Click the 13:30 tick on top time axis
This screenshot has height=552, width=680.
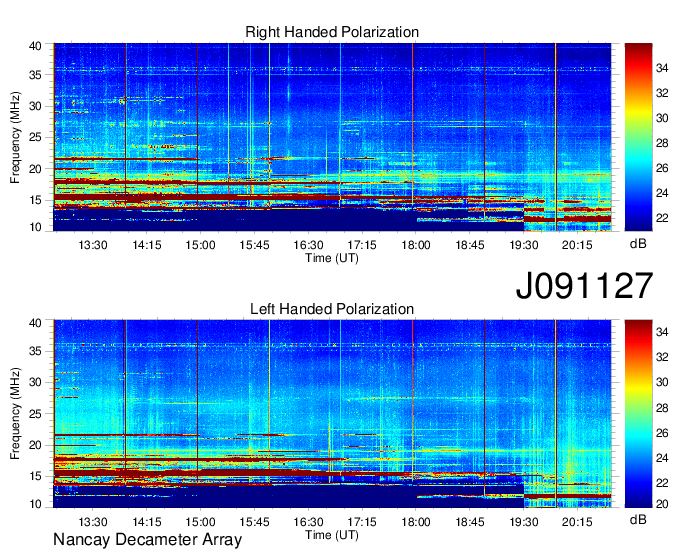93,245
